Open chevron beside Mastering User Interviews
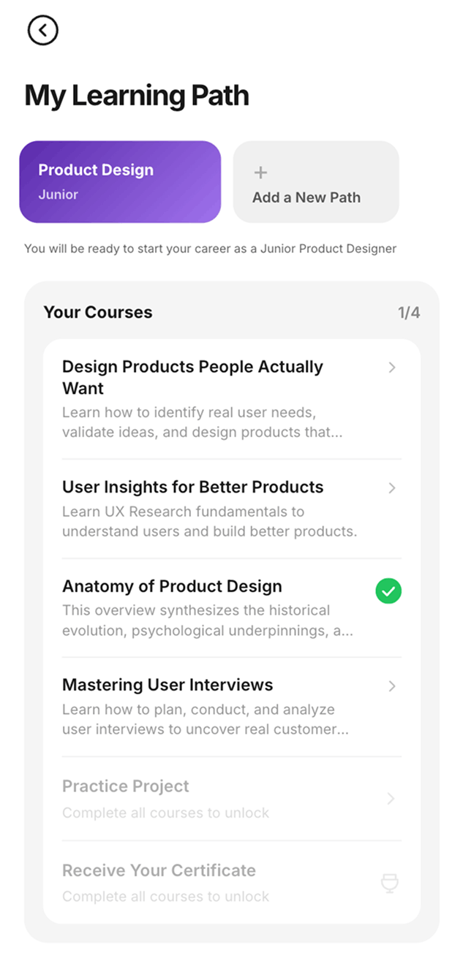 tap(392, 686)
